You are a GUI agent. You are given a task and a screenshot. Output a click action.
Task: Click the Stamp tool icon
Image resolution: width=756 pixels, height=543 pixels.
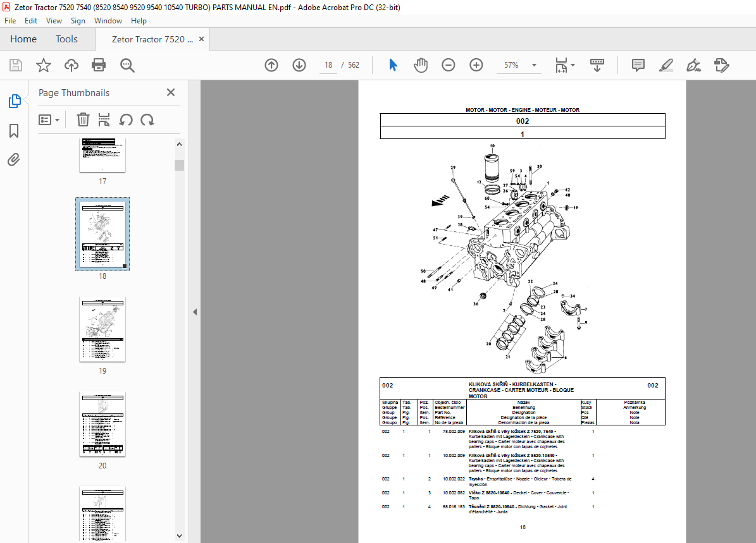pos(722,65)
